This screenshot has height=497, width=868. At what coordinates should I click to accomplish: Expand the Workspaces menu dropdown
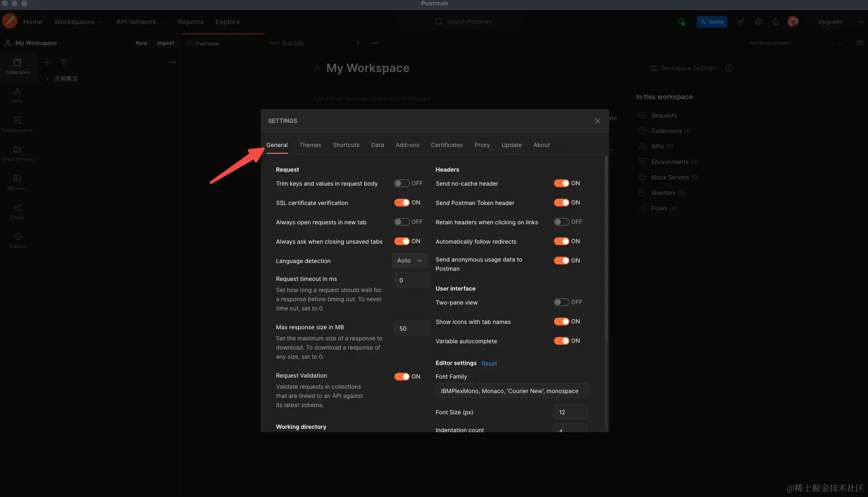pos(78,22)
